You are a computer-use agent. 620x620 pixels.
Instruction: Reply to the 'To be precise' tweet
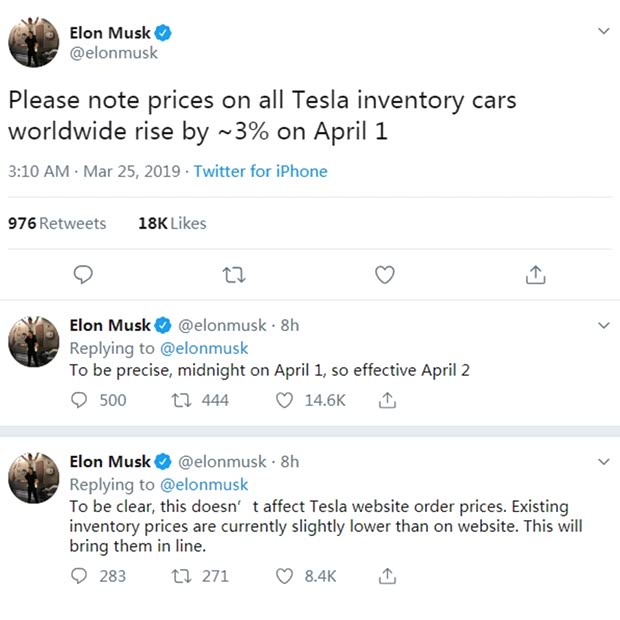(81, 400)
